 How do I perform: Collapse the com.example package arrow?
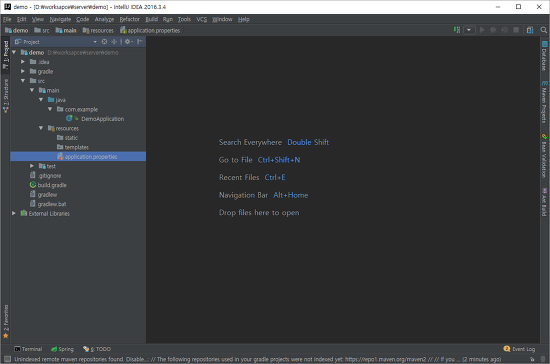pyautogui.click(x=50, y=109)
